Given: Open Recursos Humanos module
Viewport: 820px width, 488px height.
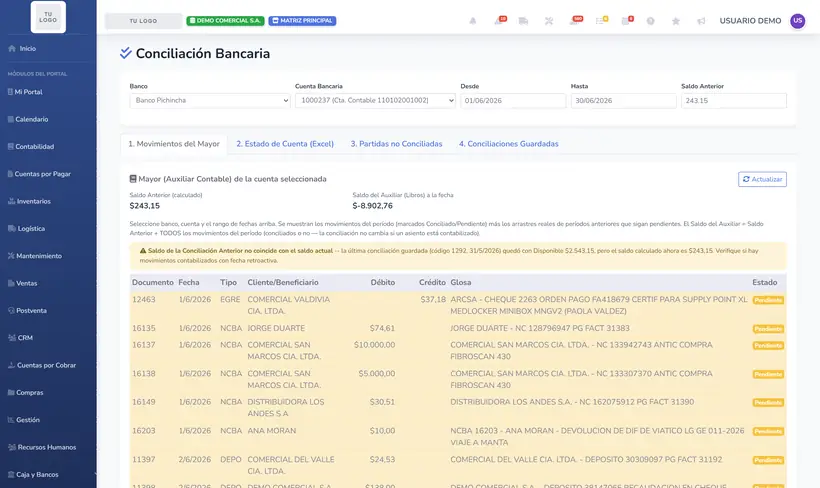Looking at the screenshot, I should [x=42, y=447].
